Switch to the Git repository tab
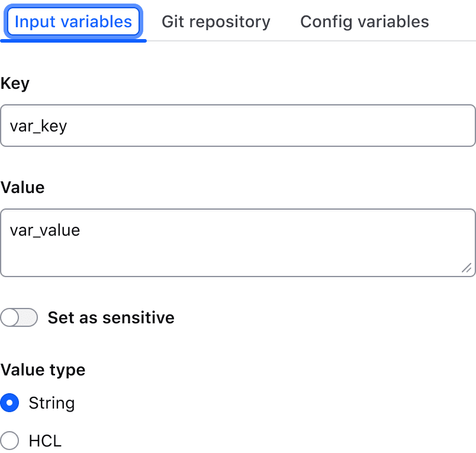476x453 pixels. tap(216, 21)
